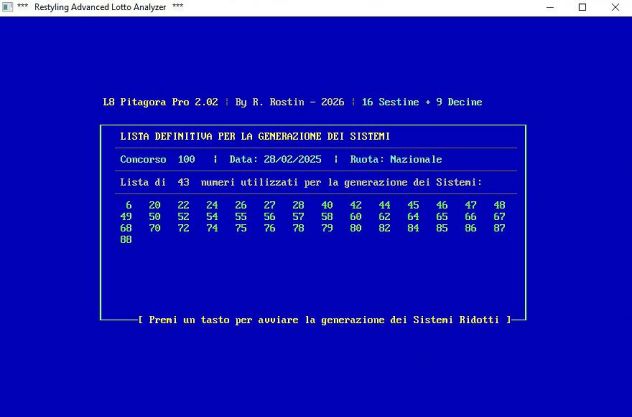The width and height of the screenshot is (632, 417).
Task: Click the window title 'Restyling Advanced Lotto Analyzer'
Action: (x=100, y=7)
